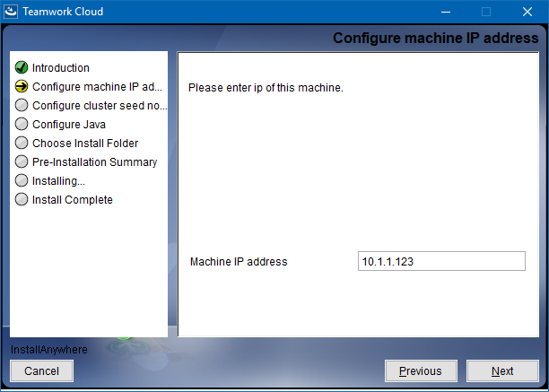The width and height of the screenshot is (549, 392).
Task: Select the Install Complete step label
Action: [73, 200]
